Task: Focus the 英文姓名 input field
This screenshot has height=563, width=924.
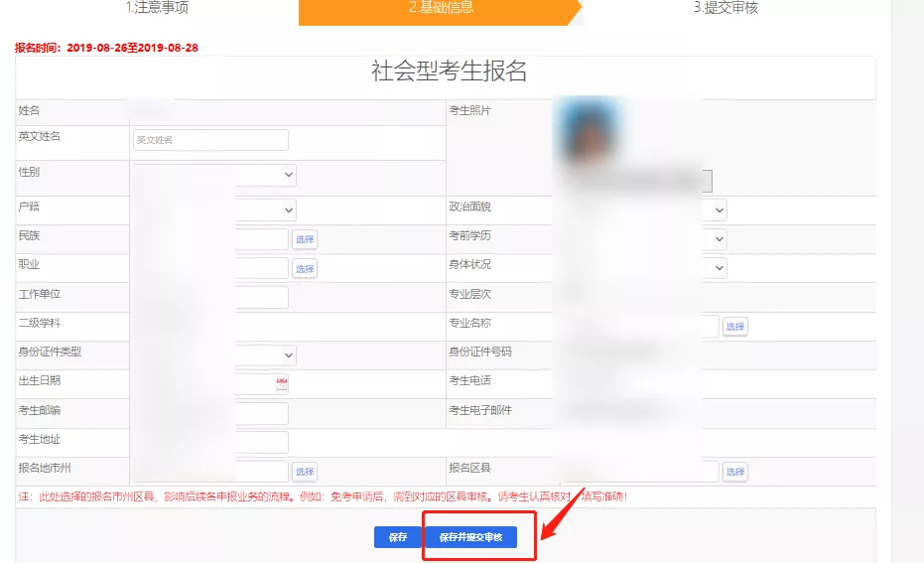Action: [210, 140]
